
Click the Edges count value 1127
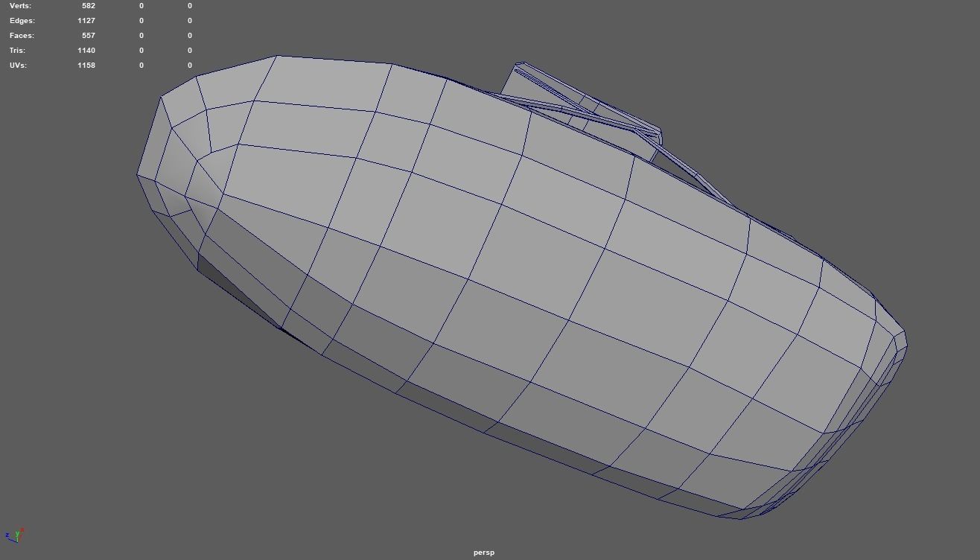tap(86, 21)
